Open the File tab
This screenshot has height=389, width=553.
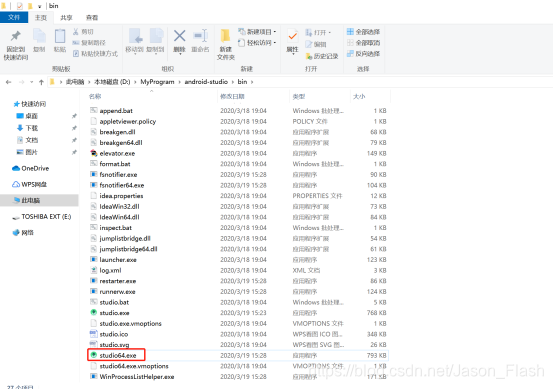14,17
